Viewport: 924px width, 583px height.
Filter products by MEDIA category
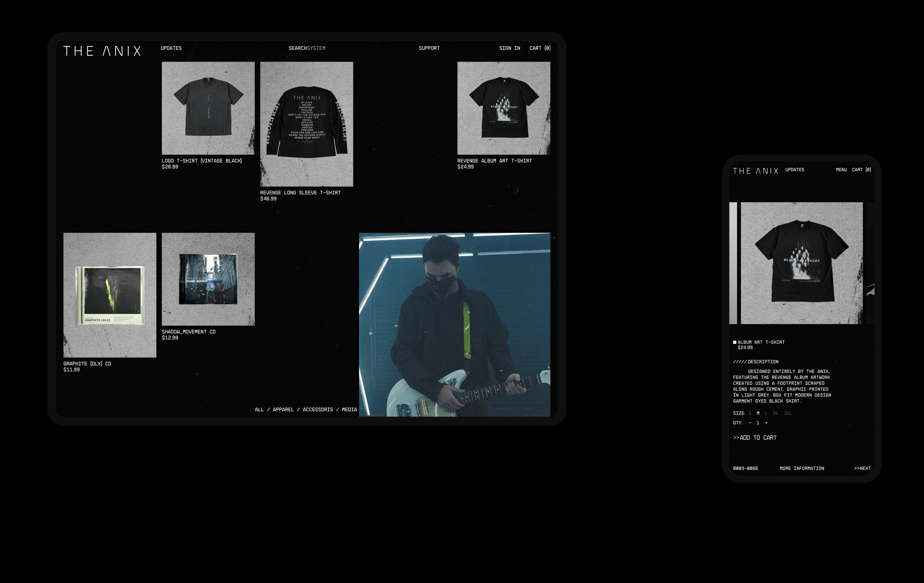point(349,410)
